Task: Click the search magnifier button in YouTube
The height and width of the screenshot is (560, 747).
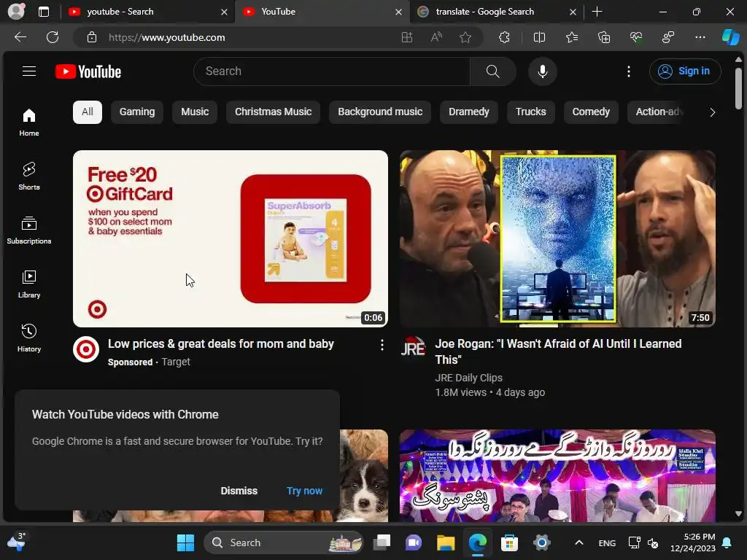Action: coord(492,71)
